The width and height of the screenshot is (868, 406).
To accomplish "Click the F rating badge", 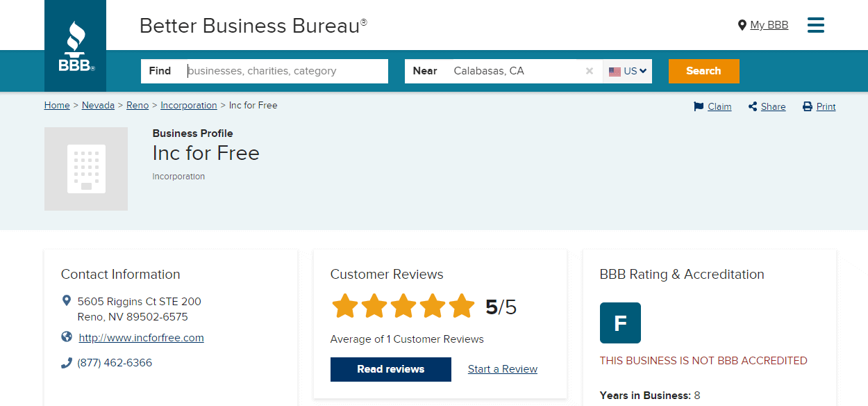I will [x=620, y=323].
